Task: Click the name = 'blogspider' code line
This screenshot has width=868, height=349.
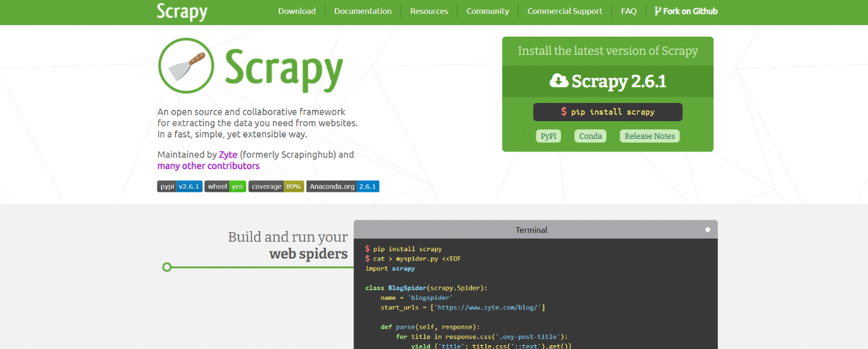Action: click(x=417, y=298)
